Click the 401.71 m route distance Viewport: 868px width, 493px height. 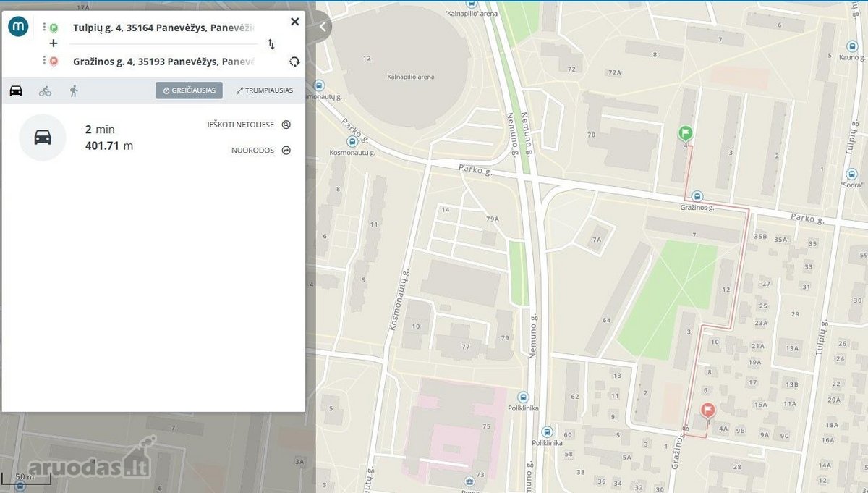click(x=109, y=146)
